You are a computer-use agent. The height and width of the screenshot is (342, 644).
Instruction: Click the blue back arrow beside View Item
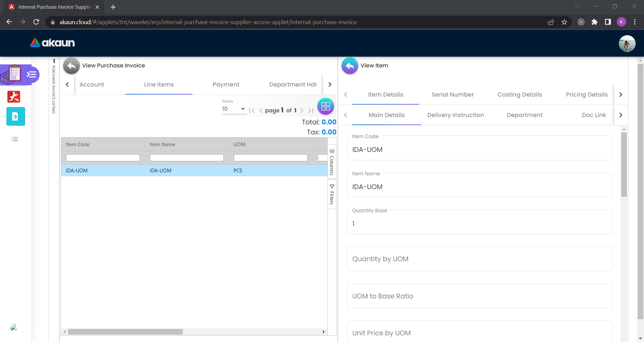[x=350, y=66]
